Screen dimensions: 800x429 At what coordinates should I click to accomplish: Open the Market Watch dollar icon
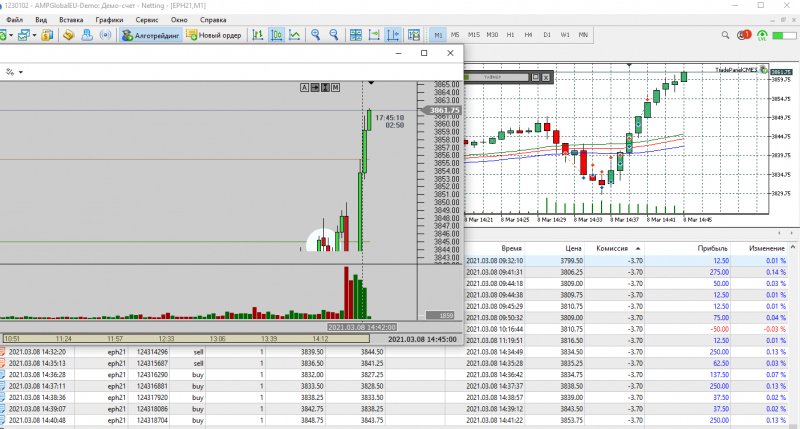[x=47, y=35]
